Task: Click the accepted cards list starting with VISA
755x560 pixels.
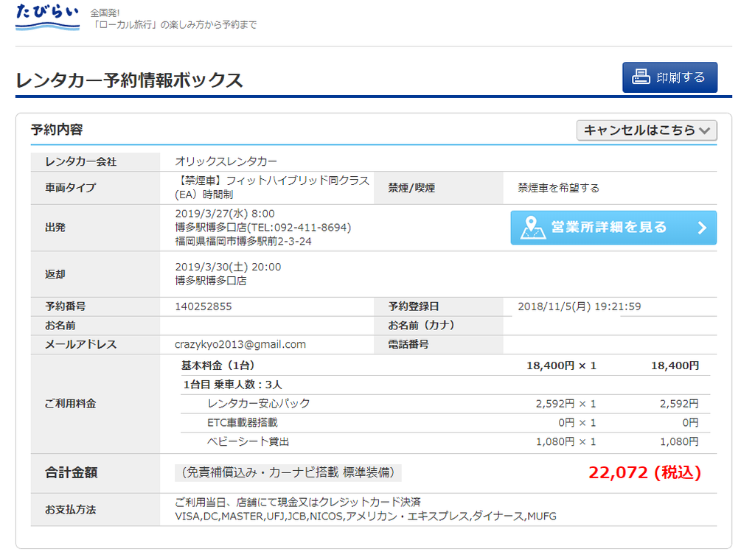Action: pyautogui.click(x=366, y=517)
